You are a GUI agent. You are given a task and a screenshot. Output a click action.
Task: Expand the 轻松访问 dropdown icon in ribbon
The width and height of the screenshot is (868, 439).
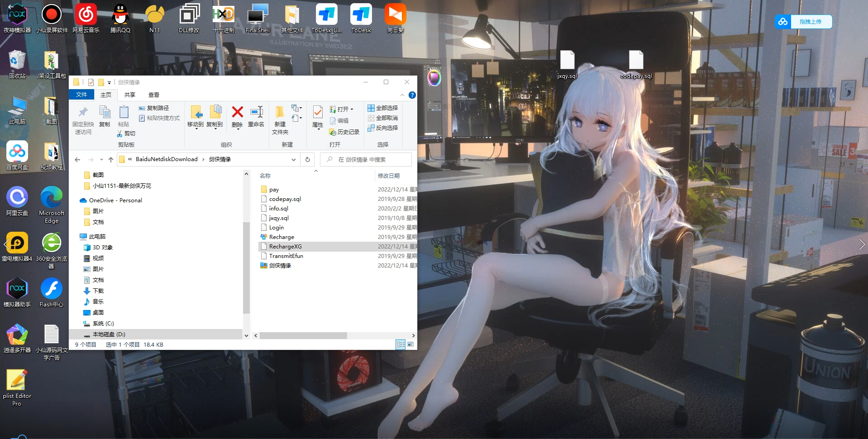297,118
